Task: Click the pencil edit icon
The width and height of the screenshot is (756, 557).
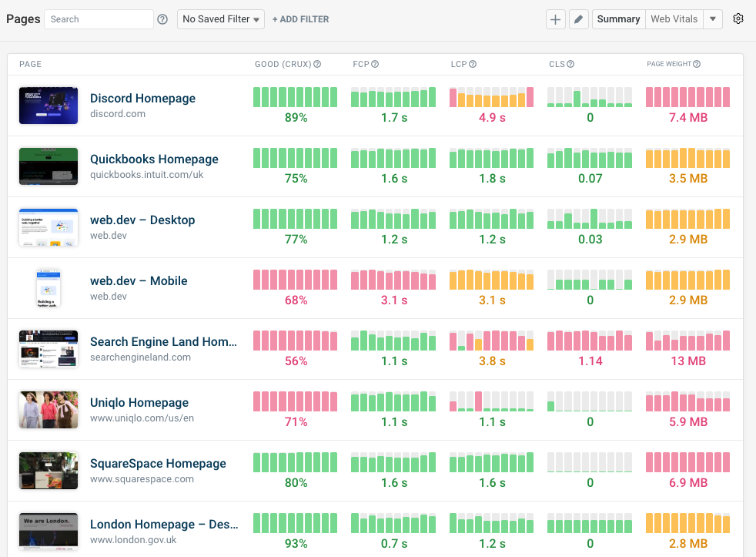Action: pos(579,18)
